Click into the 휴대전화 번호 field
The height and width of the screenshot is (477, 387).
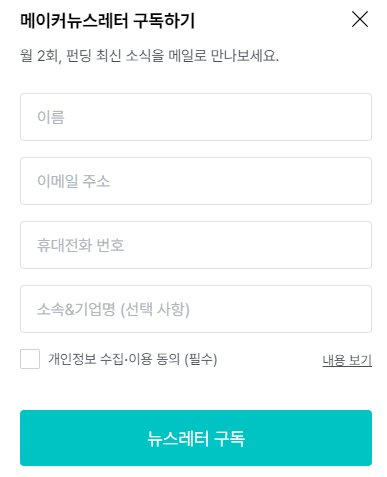(x=196, y=245)
